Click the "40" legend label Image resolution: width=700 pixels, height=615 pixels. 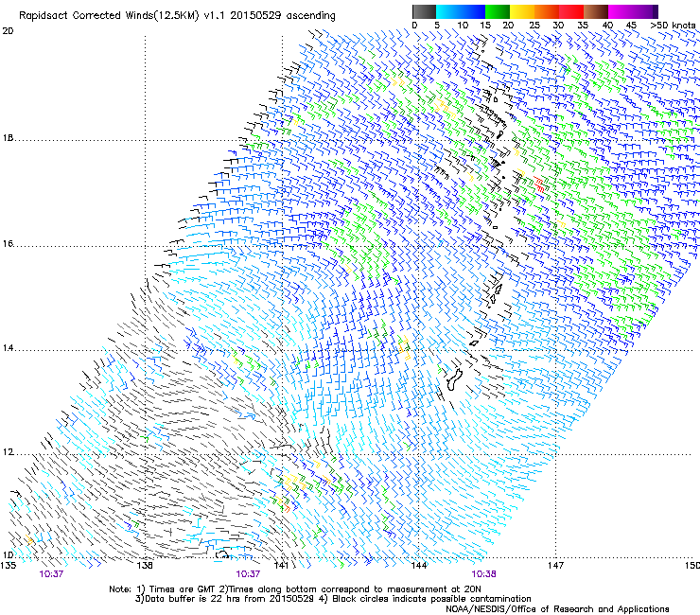(607, 26)
